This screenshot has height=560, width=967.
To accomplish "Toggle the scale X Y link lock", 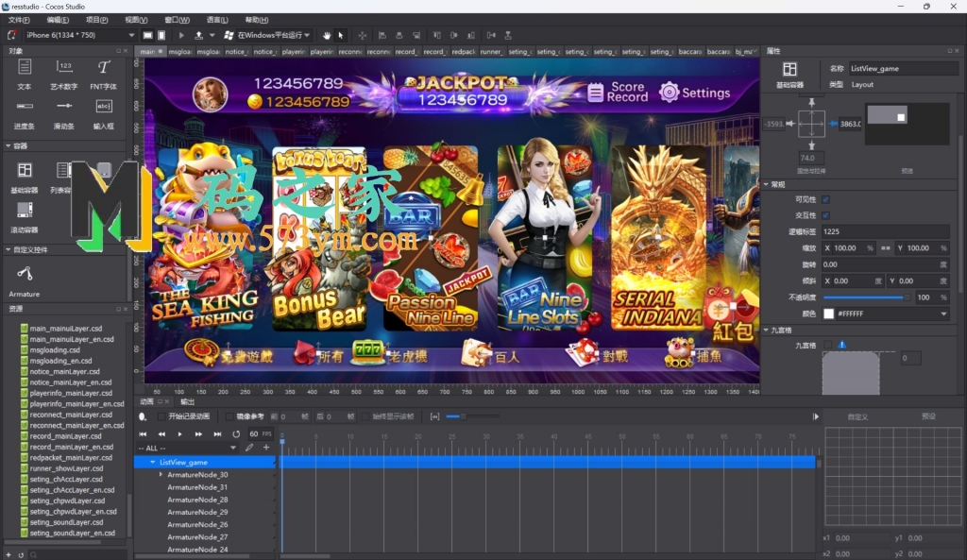I will [886, 248].
